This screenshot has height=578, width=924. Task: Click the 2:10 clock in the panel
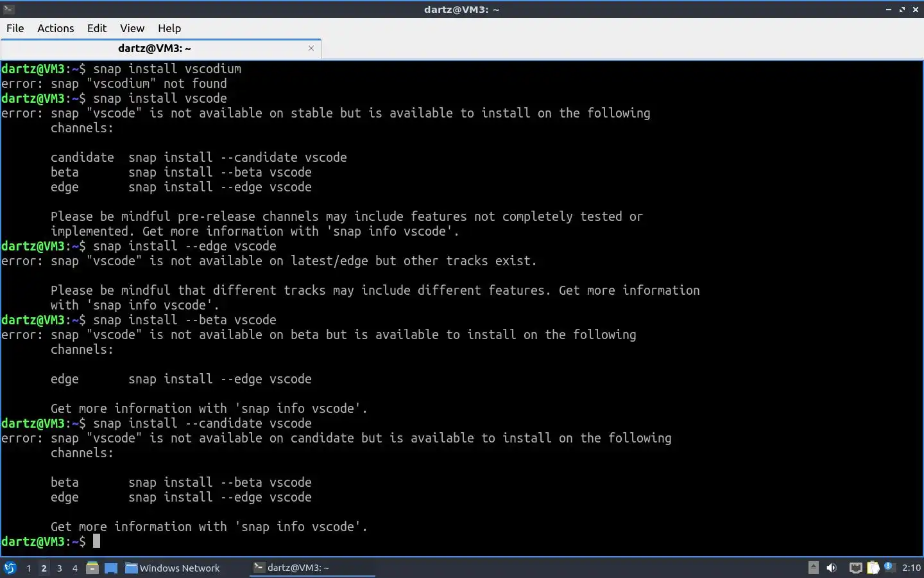click(x=911, y=568)
